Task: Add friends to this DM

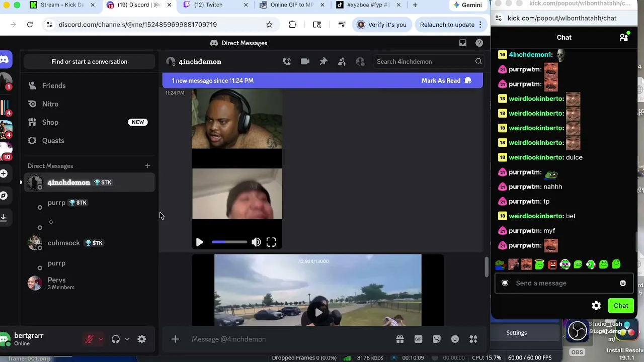Action: (342, 61)
